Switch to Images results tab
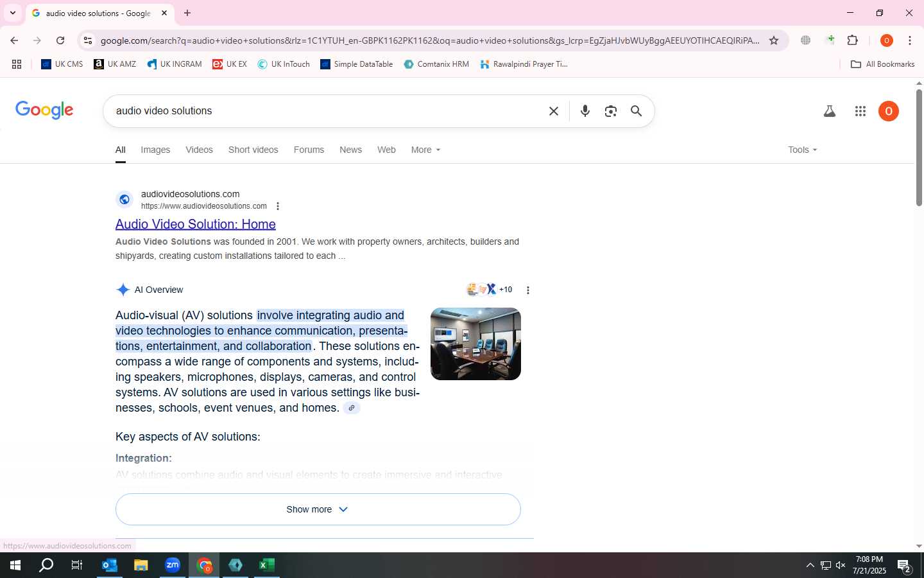The height and width of the screenshot is (578, 924). coord(155,150)
